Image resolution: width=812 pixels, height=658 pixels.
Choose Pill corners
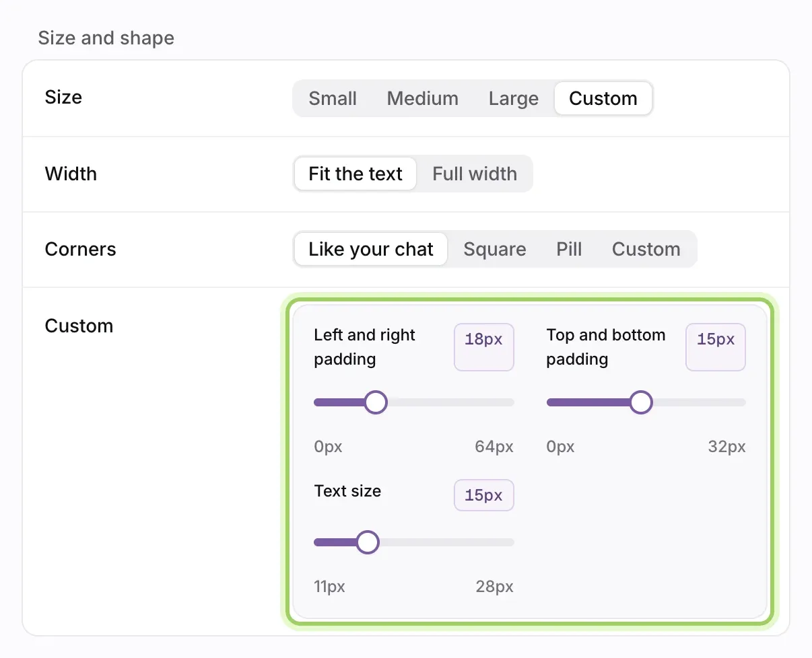tap(569, 249)
